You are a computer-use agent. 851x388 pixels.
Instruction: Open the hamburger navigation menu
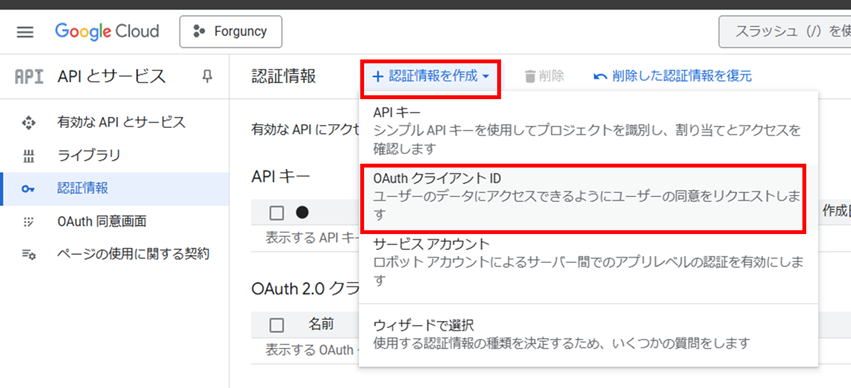[25, 31]
